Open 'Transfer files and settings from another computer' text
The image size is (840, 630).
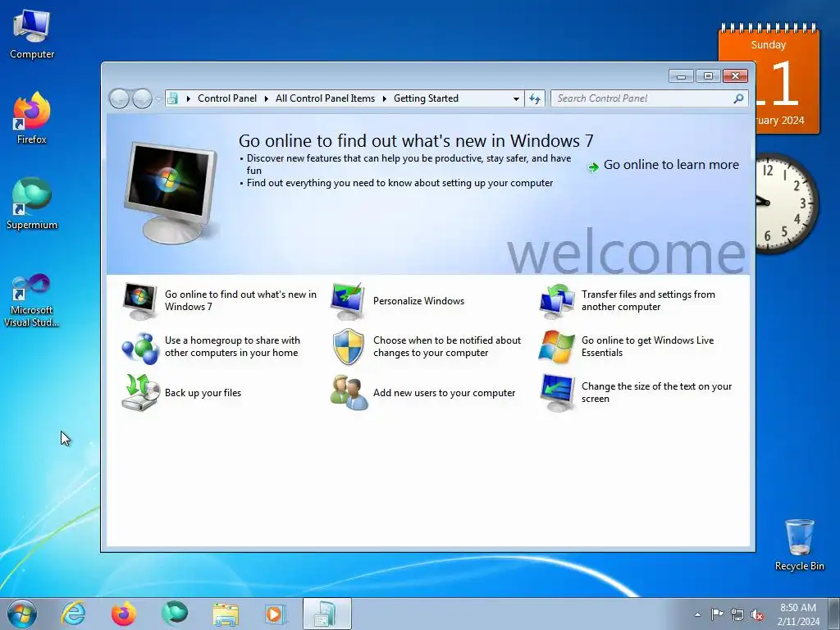click(x=648, y=300)
